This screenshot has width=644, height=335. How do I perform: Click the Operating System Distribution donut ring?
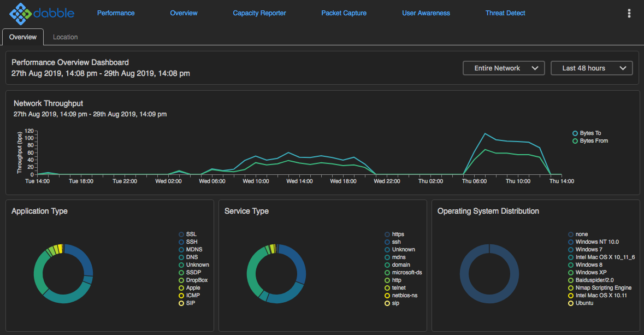coord(463,273)
